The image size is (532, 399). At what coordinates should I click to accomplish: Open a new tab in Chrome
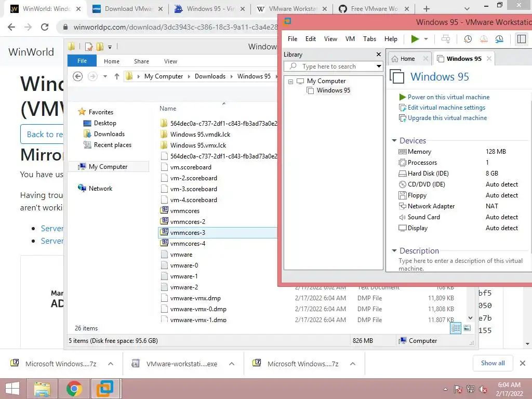point(427,9)
